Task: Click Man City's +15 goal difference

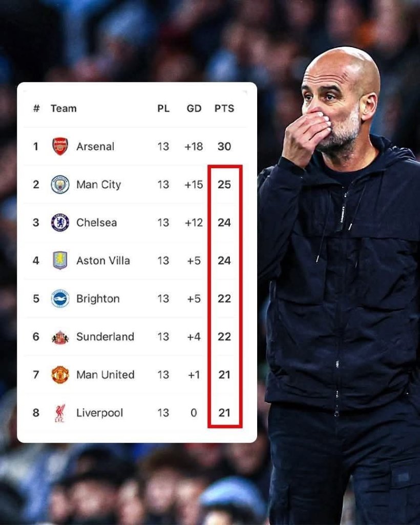Action: point(194,185)
